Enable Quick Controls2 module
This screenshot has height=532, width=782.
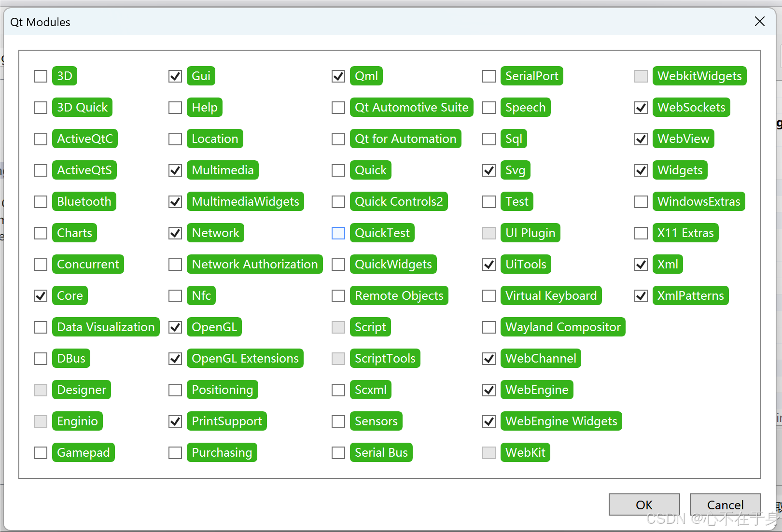[x=338, y=202]
